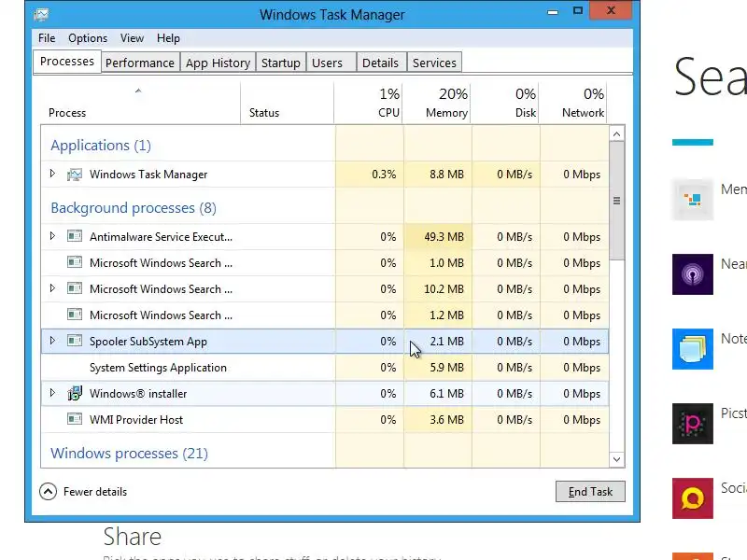747x560 pixels.
Task: Click the Fewer details chevron circle icon
Action: (x=49, y=492)
